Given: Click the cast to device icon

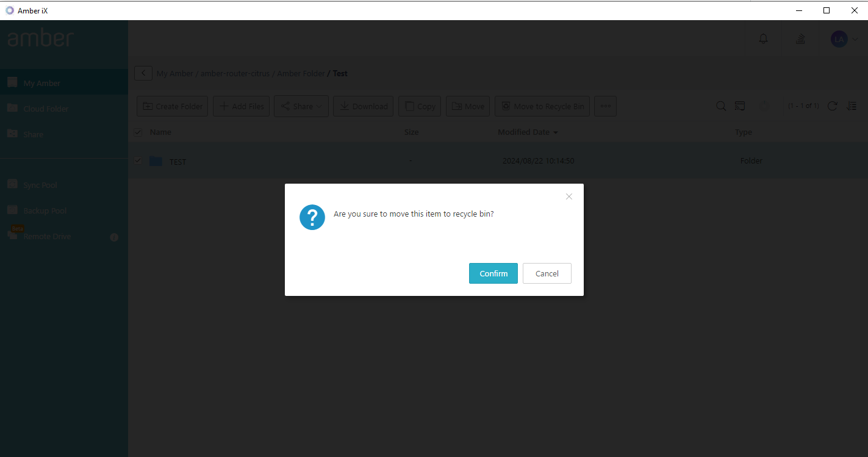Looking at the screenshot, I should point(740,106).
